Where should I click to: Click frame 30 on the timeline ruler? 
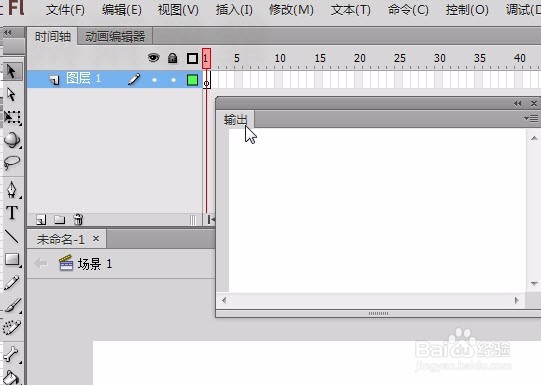pos(440,58)
